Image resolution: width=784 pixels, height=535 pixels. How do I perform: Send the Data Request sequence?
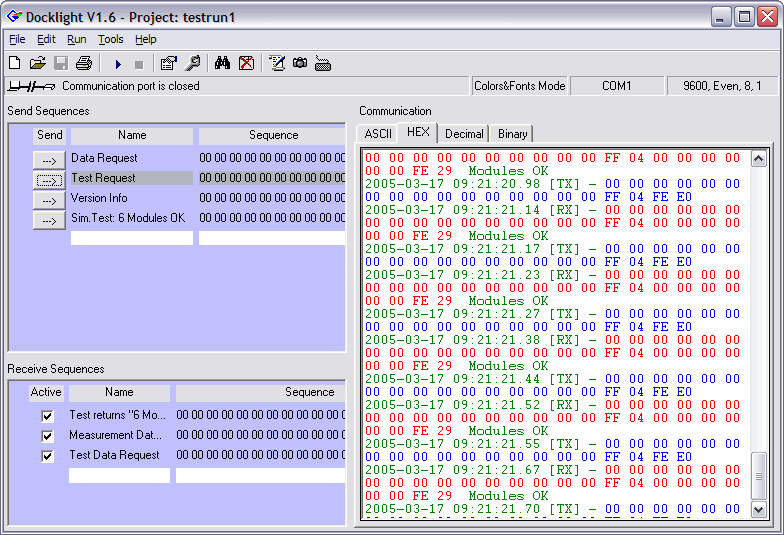pyautogui.click(x=49, y=160)
